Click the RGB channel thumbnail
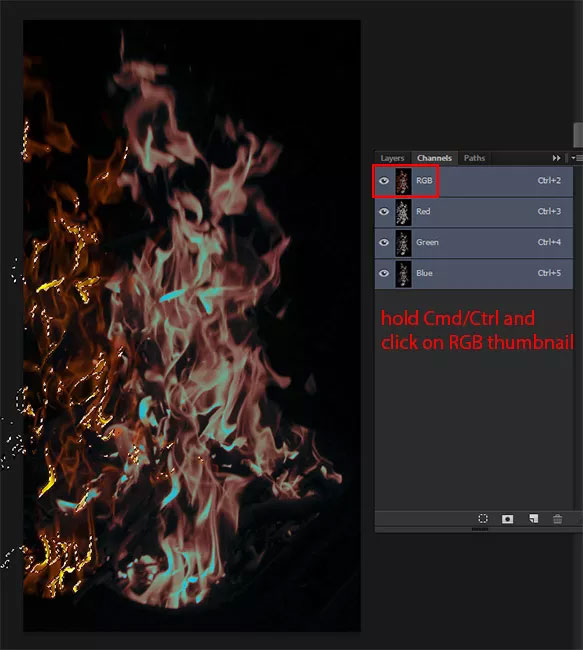583x650 pixels. coord(403,181)
